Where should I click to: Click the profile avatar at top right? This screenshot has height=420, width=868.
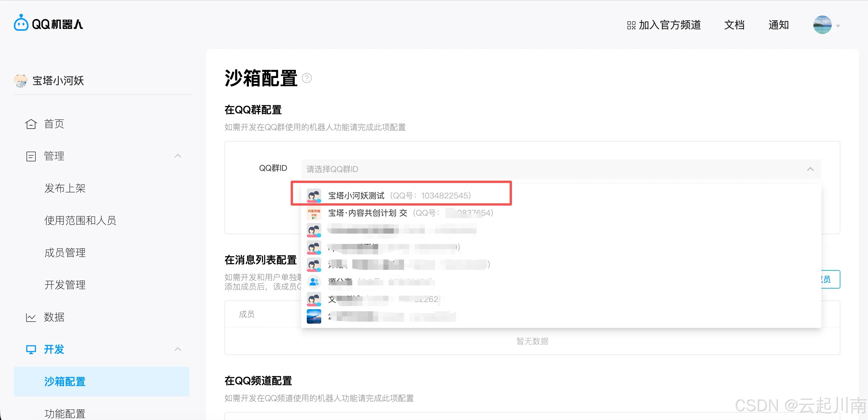823,24
